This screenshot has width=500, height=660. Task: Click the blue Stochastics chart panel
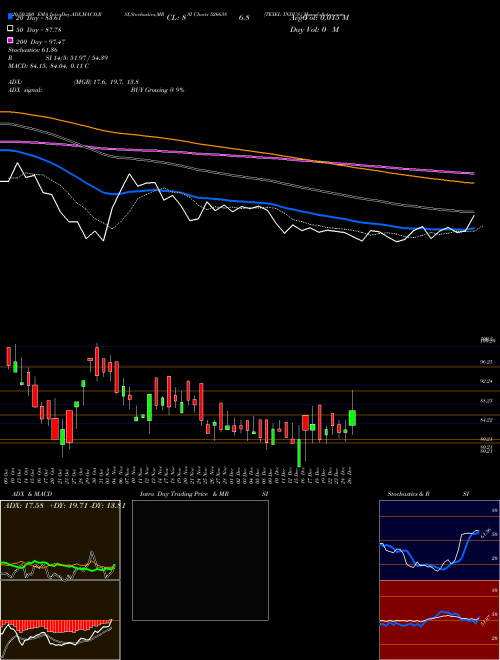coord(439,540)
